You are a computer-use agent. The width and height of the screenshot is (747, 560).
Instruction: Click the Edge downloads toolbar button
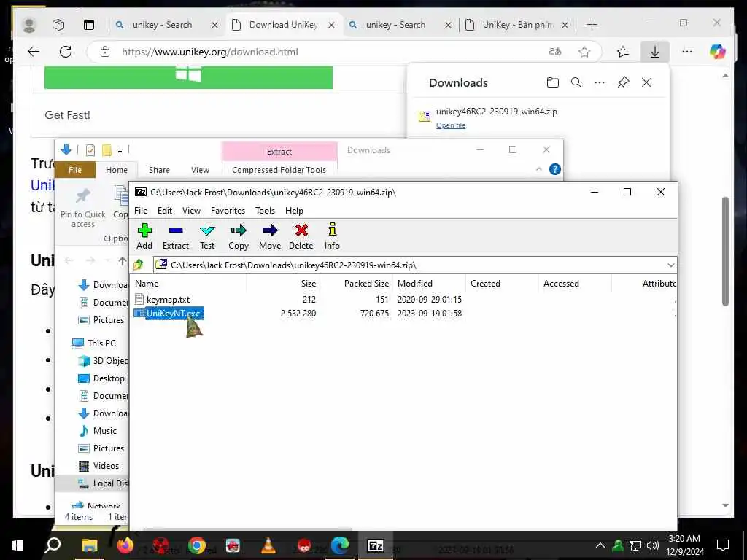(x=654, y=52)
